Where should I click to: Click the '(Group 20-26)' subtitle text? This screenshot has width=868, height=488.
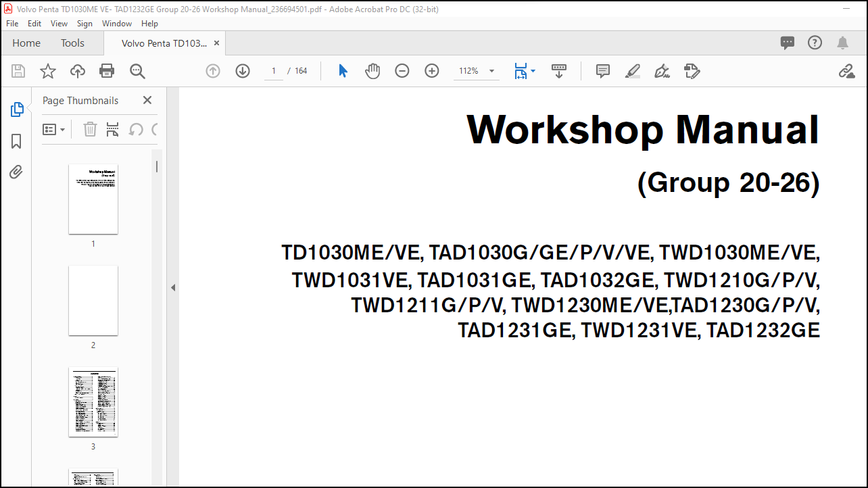point(729,183)
